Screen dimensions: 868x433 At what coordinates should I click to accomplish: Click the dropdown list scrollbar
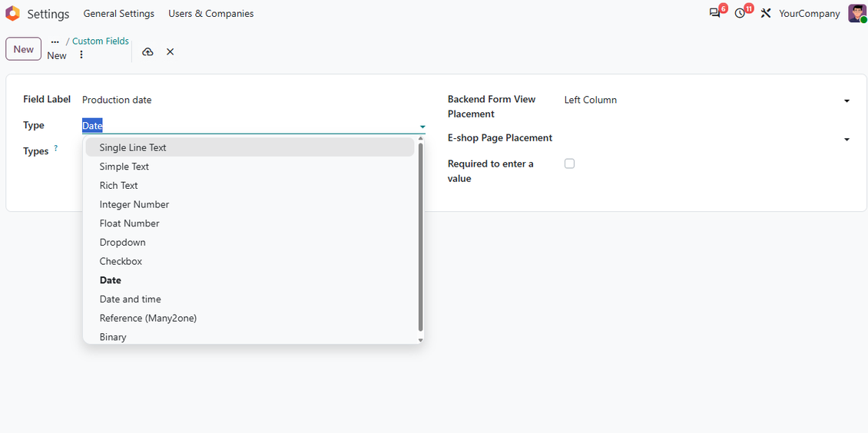pyautogui.click(x=421, y=236)
